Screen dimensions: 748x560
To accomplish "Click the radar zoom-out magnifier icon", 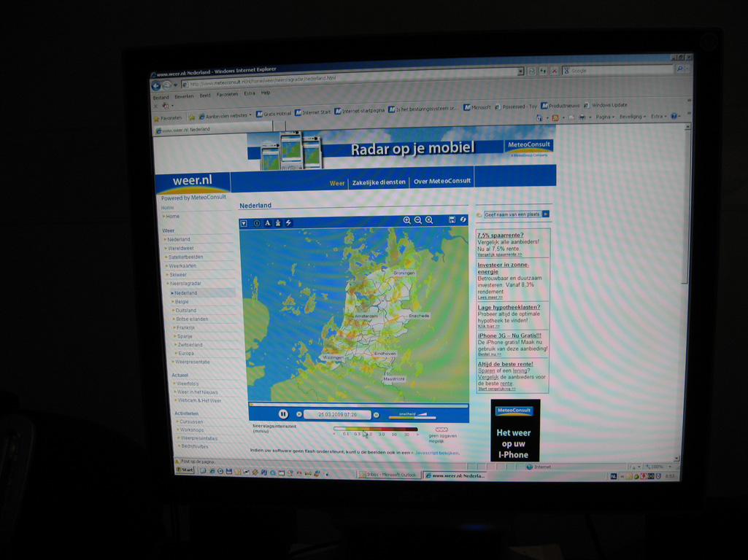I will [418, 220].
